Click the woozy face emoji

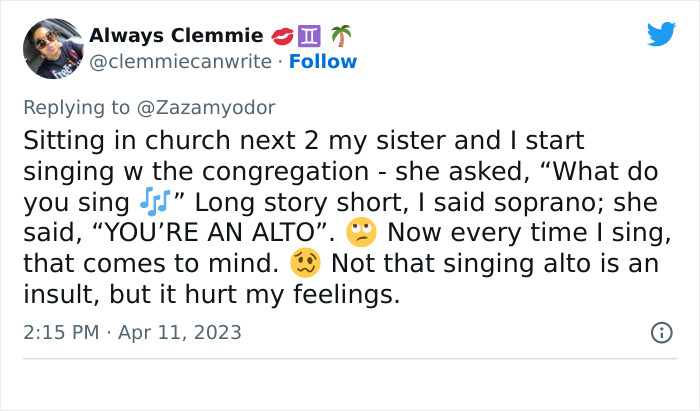click(302, 266)
